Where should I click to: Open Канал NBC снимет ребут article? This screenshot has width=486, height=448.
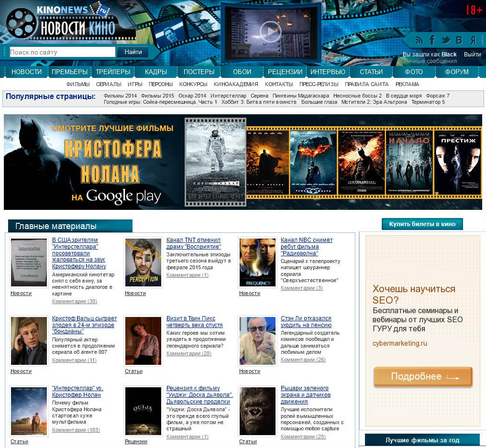307,247
